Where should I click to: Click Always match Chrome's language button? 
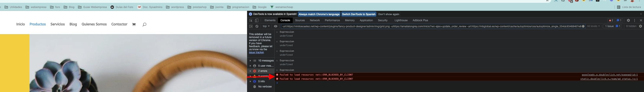(x=319, y=14)
